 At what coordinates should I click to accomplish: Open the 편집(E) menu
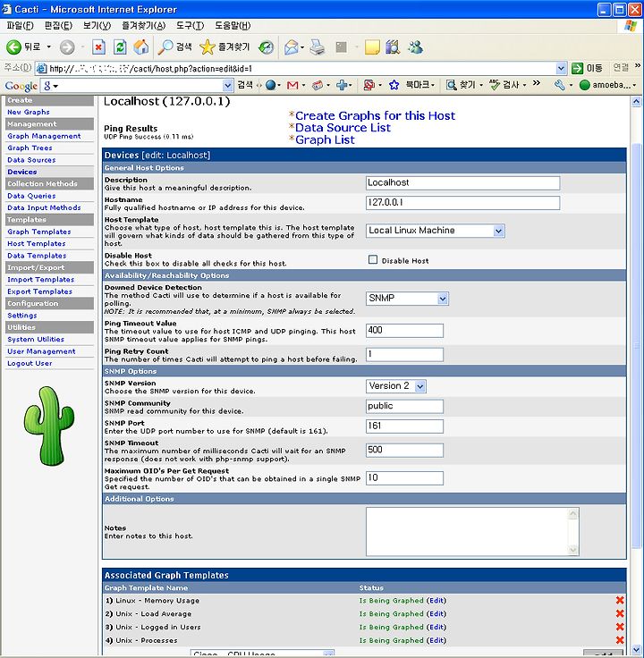[x=58, y=26]
